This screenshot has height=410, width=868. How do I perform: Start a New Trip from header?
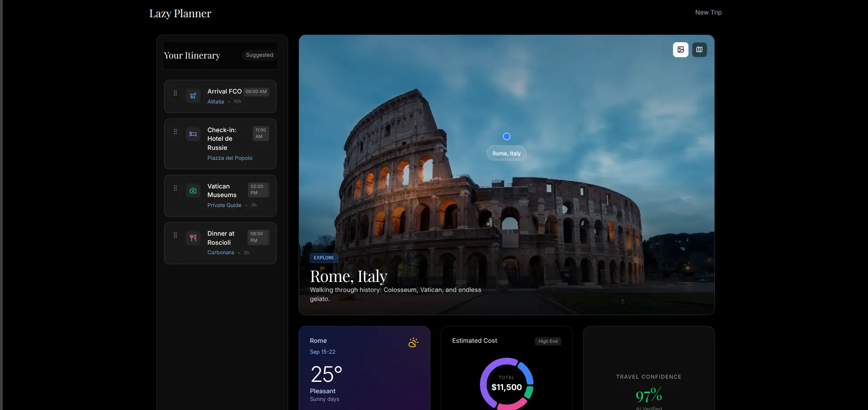click(x=708, y=12)
